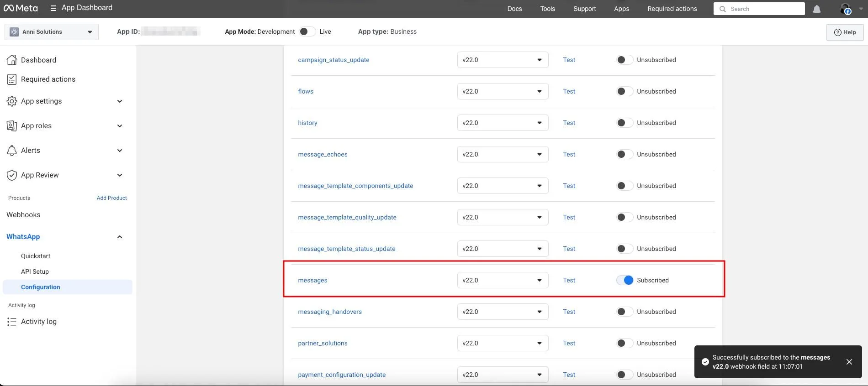Click the Help button
Viewport: 868px width, 386px height.
coord(845,32)
